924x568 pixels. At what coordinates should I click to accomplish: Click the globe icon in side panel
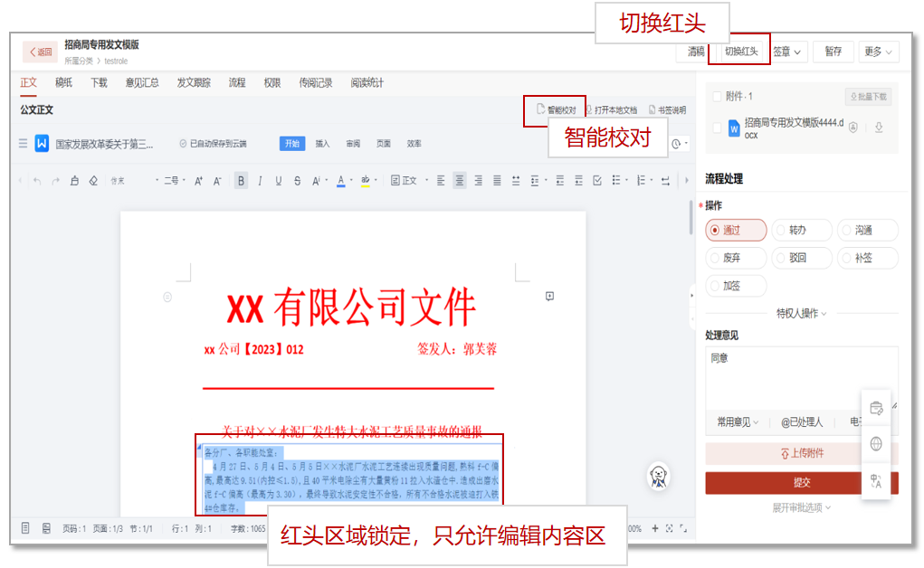click(876, 444)
